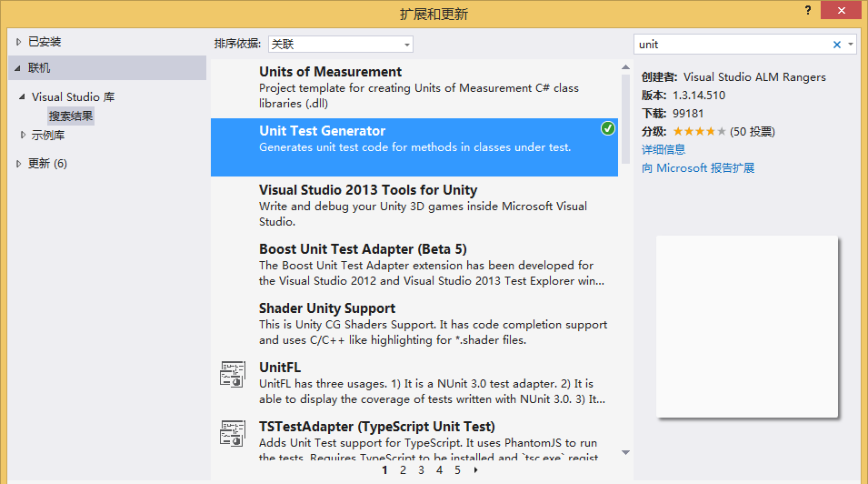This screenshot has height=484, width=868.
Task: Select the Unit Test Generator extension
Action: click(414, 146)
